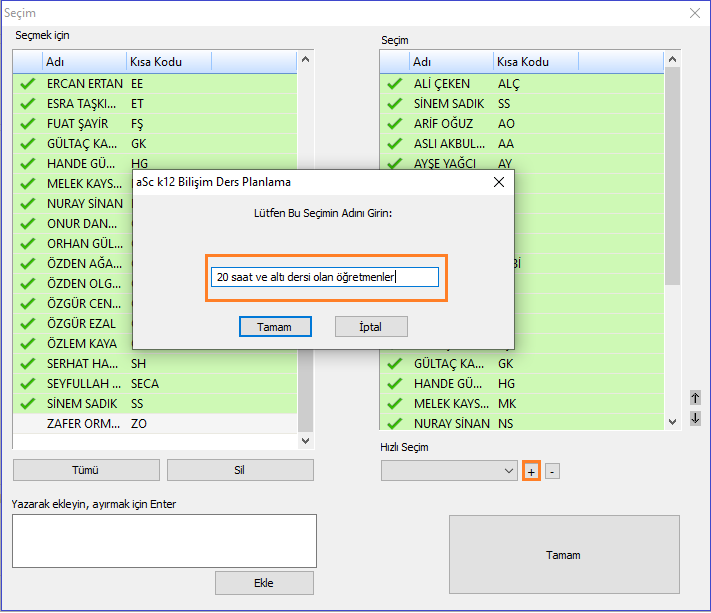Viewport: 711px width, 613px height.
Task: Click the move-down arrow icon beside the Seçim list
Action: [x=695, y=418]
